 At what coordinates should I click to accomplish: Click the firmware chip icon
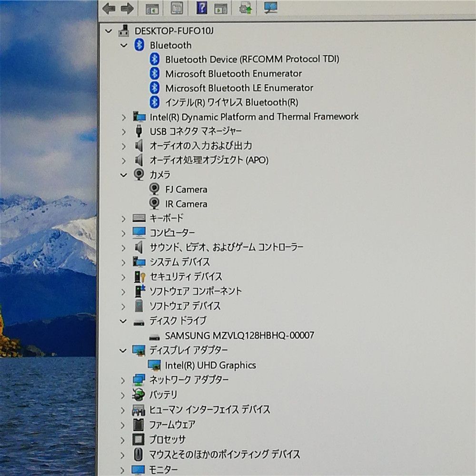tap(139, 425)
